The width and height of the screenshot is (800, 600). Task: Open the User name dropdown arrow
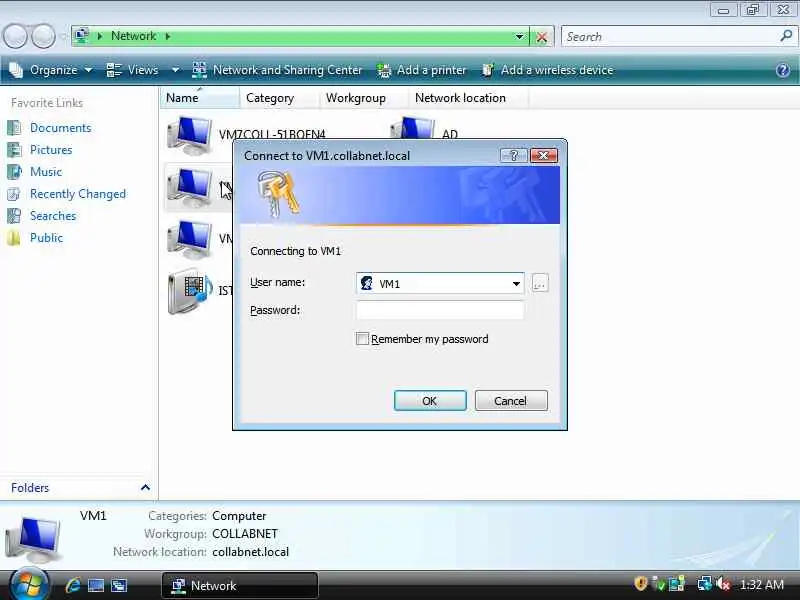[x=516, y=284]
